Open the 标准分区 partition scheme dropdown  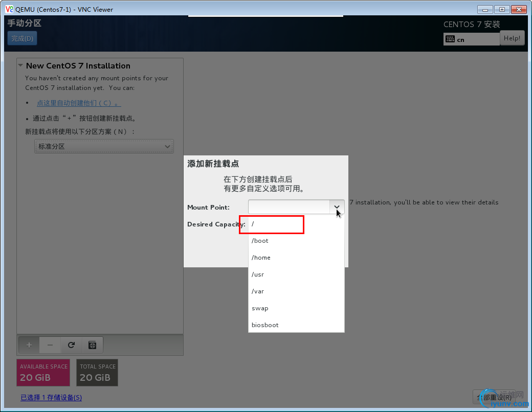104,147
